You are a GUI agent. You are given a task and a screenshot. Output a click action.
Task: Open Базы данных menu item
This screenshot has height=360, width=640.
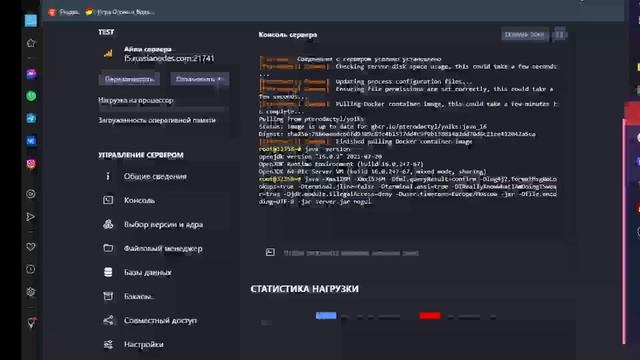pos(148,273)
